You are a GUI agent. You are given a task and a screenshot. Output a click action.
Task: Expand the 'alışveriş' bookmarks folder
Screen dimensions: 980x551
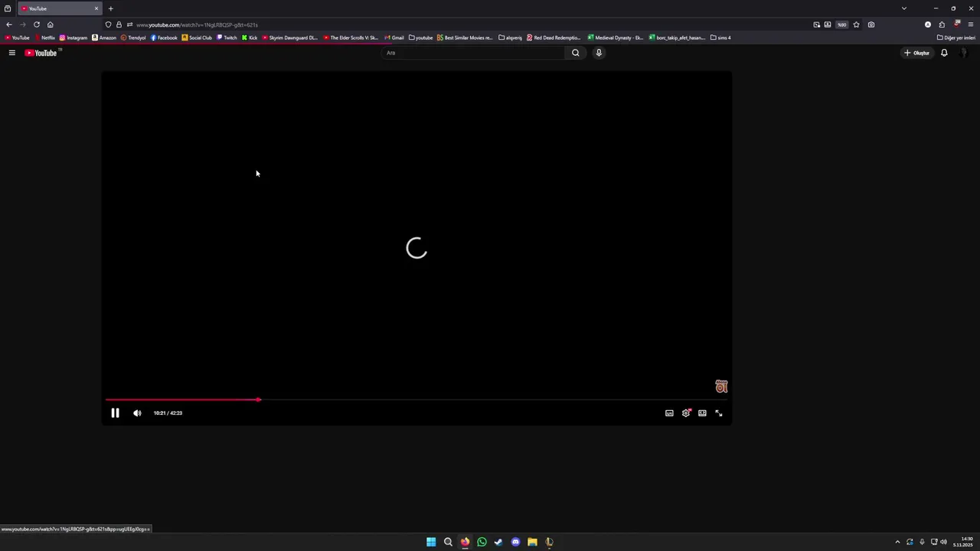click(x=511, y=37)
